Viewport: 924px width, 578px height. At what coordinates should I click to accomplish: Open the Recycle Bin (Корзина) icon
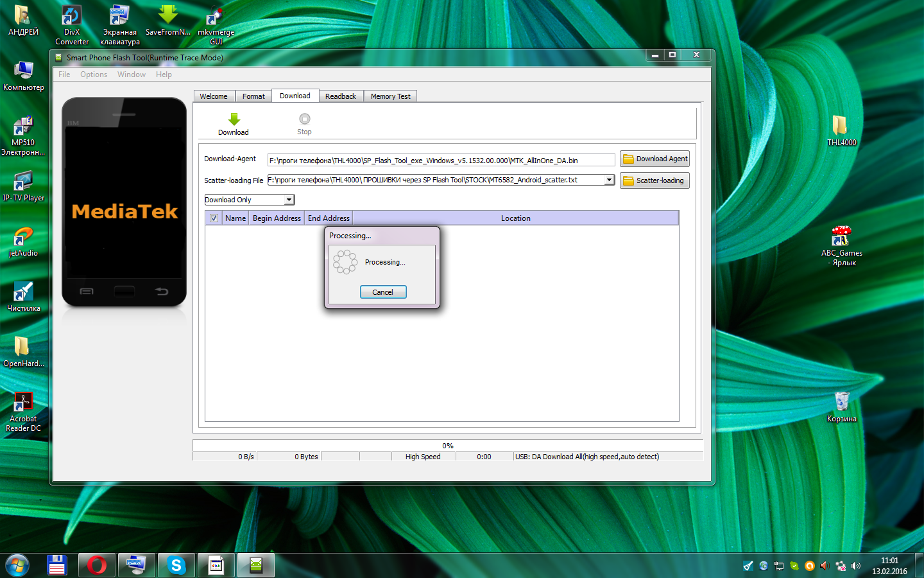point(841,402)
